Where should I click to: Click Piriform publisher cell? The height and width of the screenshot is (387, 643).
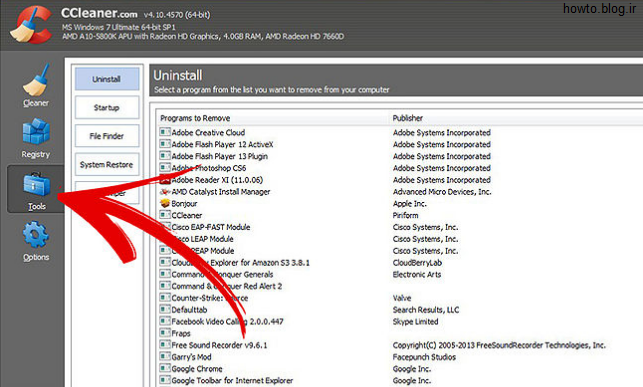tap(406, 215)
